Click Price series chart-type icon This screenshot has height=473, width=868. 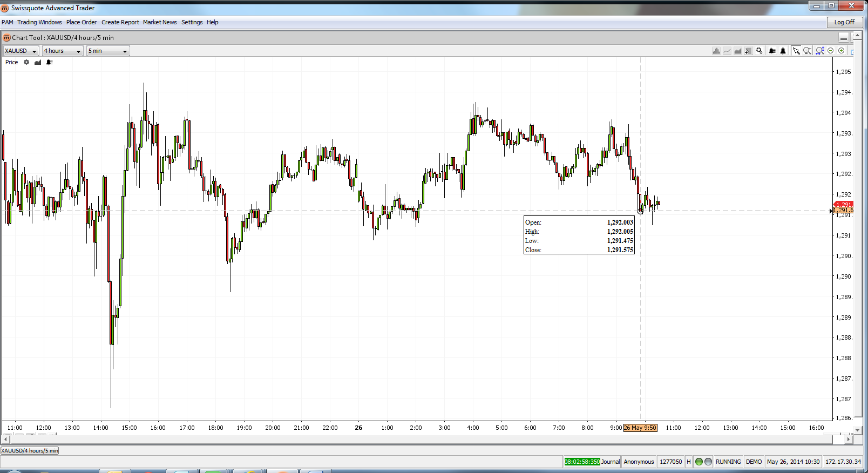coord(38,62)
